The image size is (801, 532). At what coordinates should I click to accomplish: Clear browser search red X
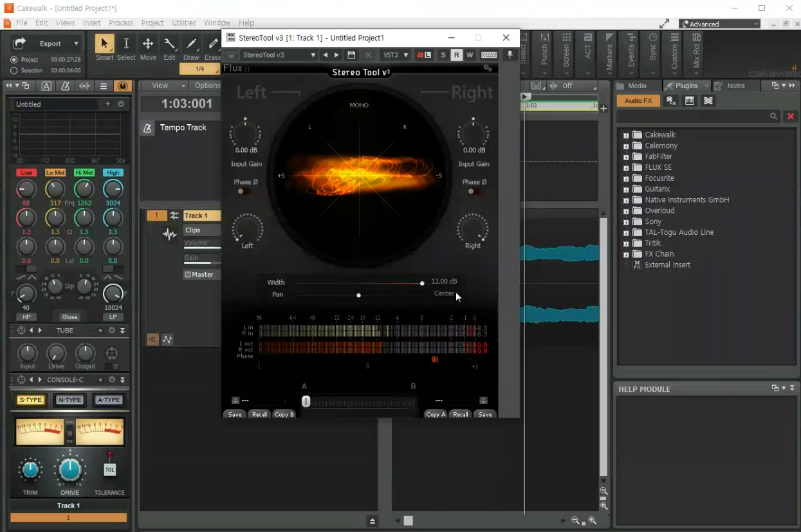[791, 116]
